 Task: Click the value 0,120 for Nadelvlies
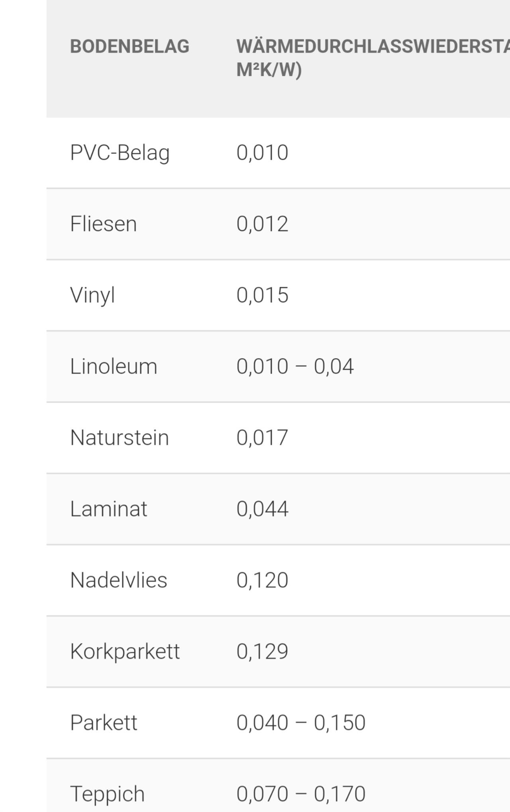click(x=262, y=580)
